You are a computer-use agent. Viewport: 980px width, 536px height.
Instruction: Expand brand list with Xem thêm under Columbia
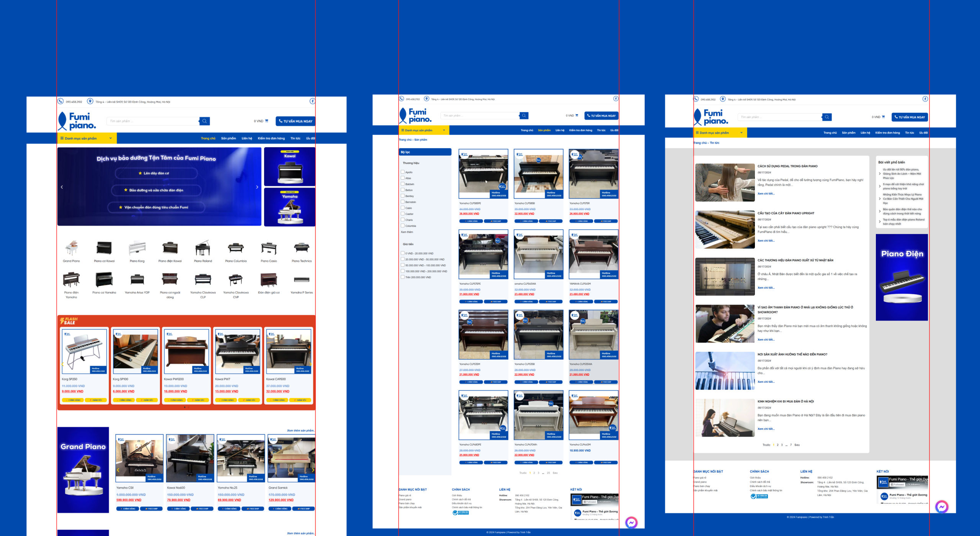coord(407,232)
